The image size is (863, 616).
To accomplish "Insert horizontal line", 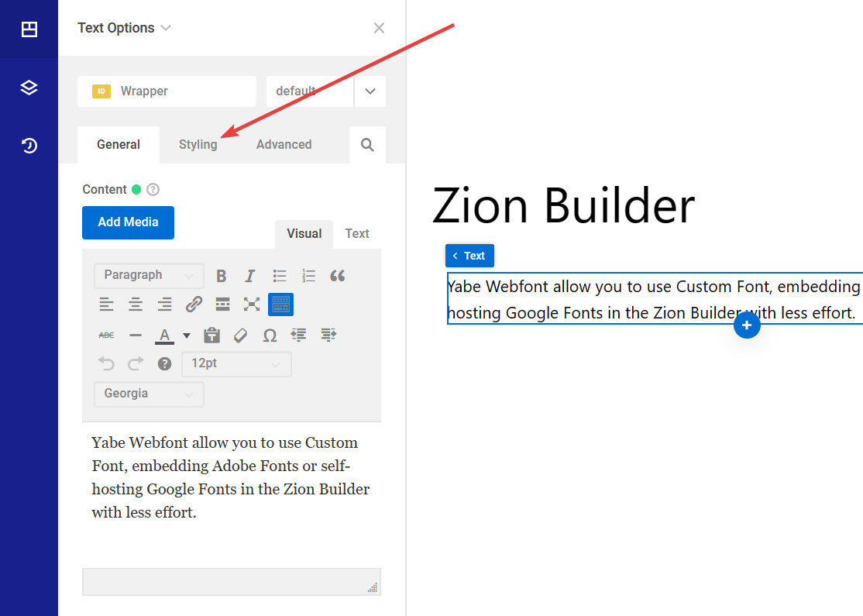I will click(136, 335).
